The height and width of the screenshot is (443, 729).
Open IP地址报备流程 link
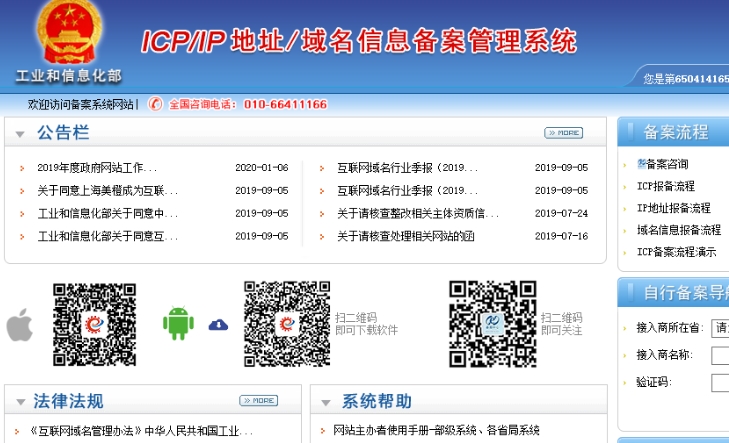click(x=673, y=208)
